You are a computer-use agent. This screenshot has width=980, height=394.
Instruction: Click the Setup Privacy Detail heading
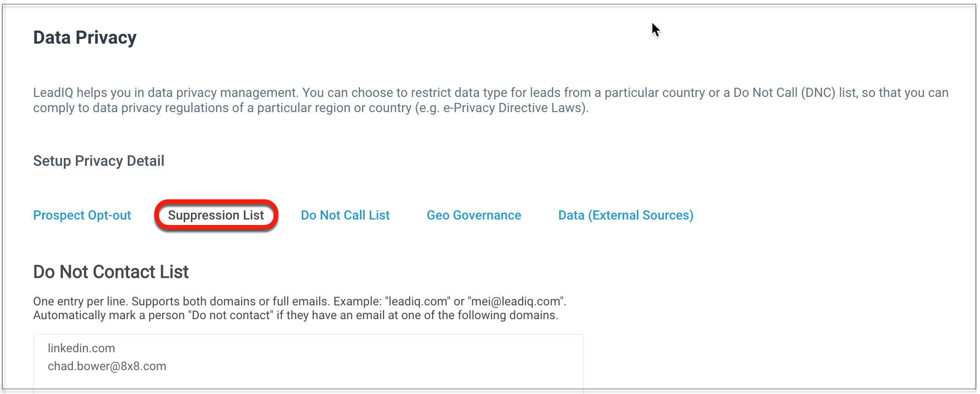tap(99, 161)
